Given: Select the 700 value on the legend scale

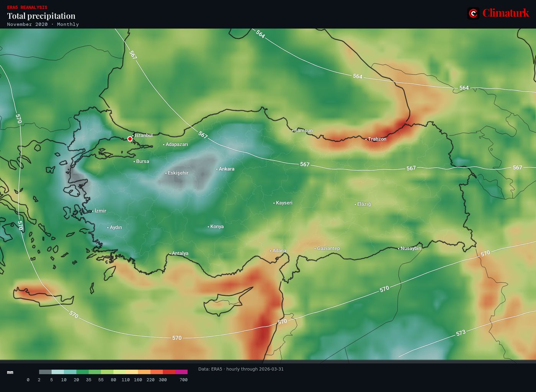Looking at the screenshot, I should coord(183,380).
